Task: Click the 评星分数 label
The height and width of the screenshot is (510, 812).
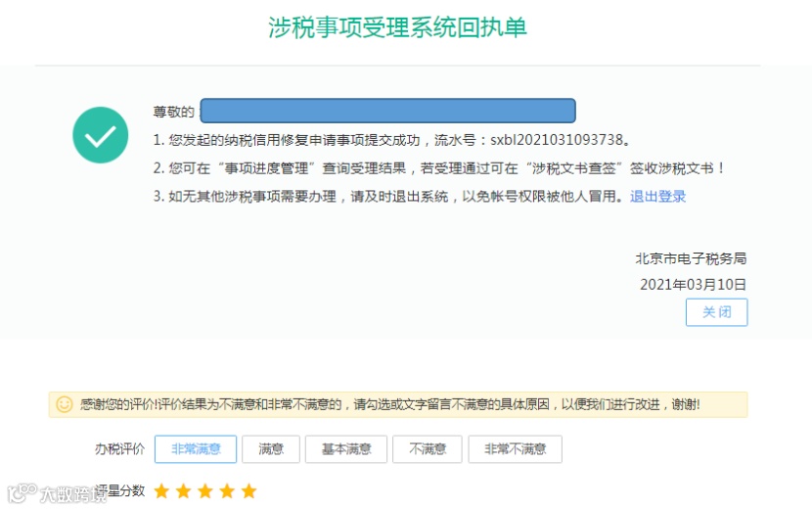Action: pyautogui.click(x=119, y=490)
